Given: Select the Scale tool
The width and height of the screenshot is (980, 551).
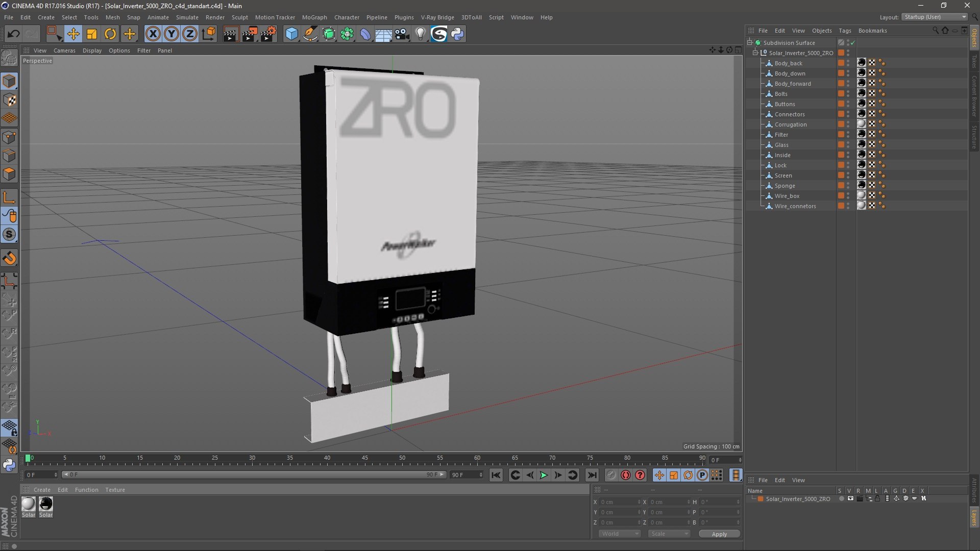Looking at the screenshot, I should tap(92, 34).
